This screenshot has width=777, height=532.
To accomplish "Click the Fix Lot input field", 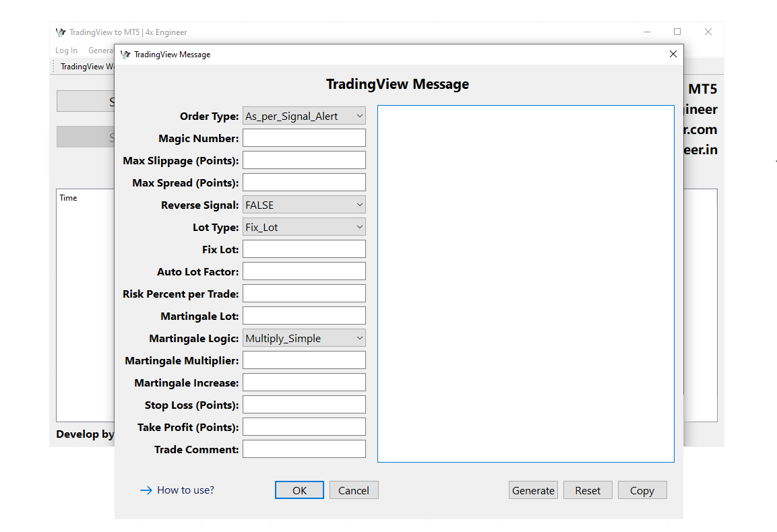I will point(304,249).
